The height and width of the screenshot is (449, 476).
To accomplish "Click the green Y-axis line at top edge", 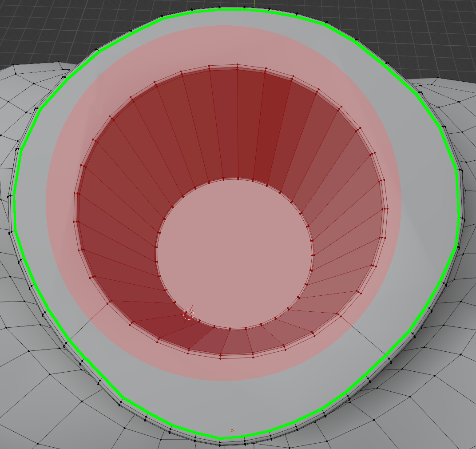I will click(x=254, y=3).
